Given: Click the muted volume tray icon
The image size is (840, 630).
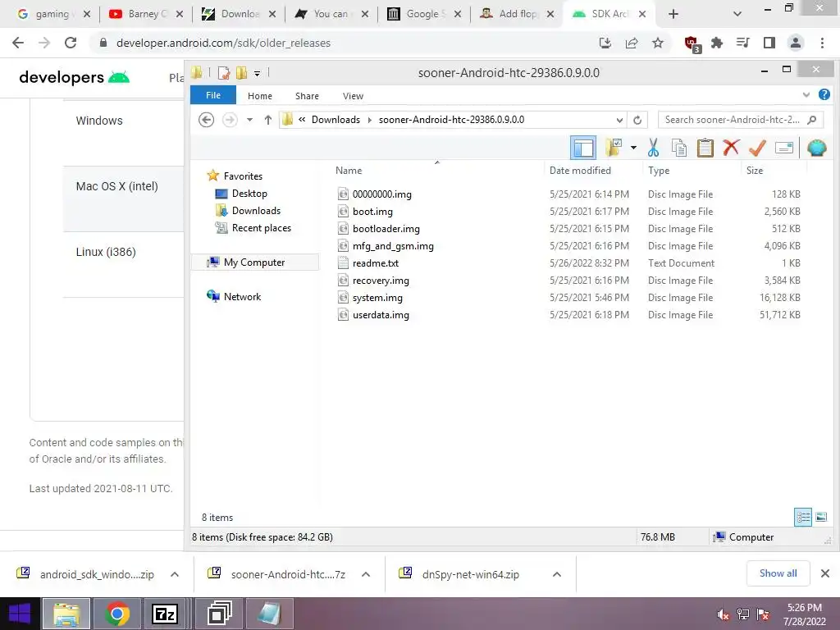Looking at the screenshot, I should (x=723, y=614).
